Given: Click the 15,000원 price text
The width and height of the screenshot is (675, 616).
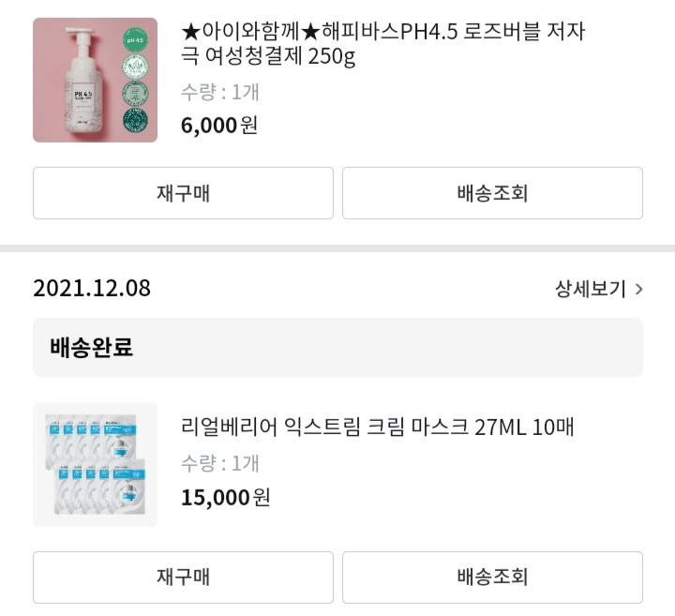Looking at the screenshot, I should point(226,497).
